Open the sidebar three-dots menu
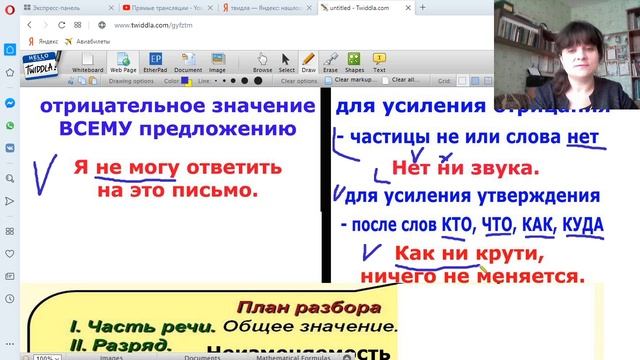 (10, 344)
